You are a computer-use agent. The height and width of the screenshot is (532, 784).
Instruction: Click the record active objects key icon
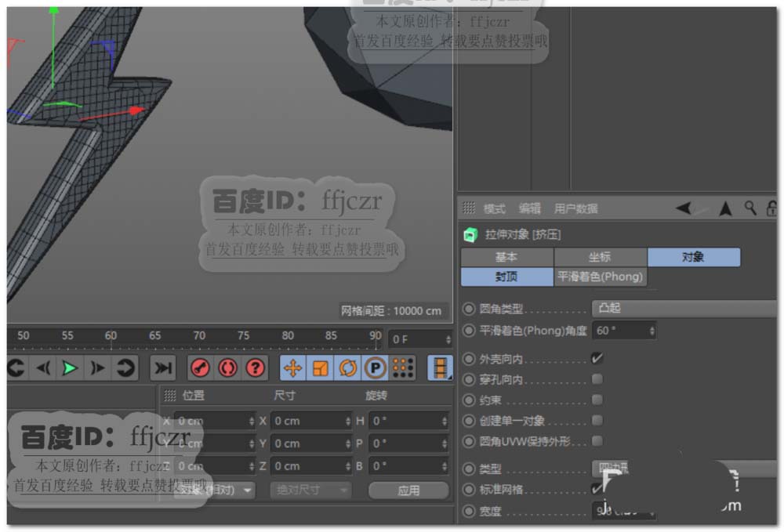point(200,367)
